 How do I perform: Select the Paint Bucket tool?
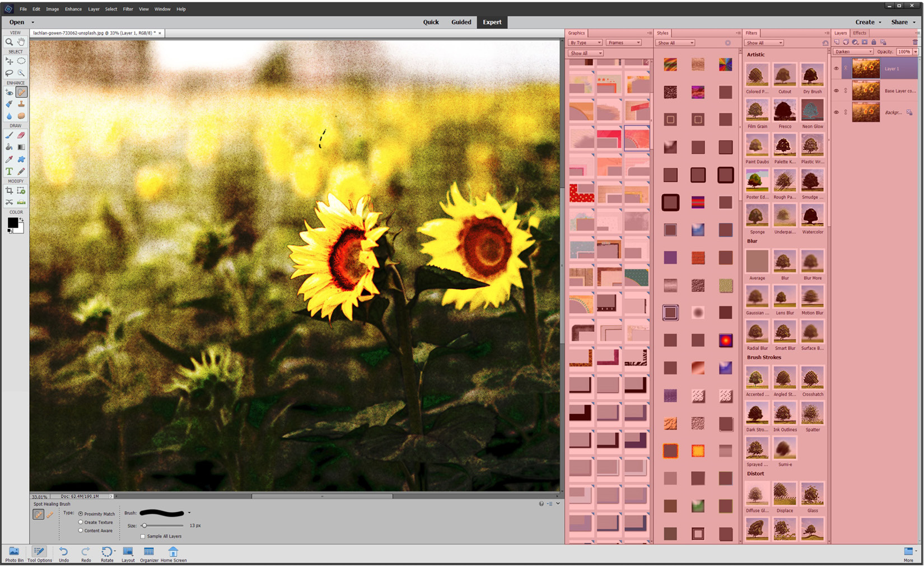click(9, 147)
